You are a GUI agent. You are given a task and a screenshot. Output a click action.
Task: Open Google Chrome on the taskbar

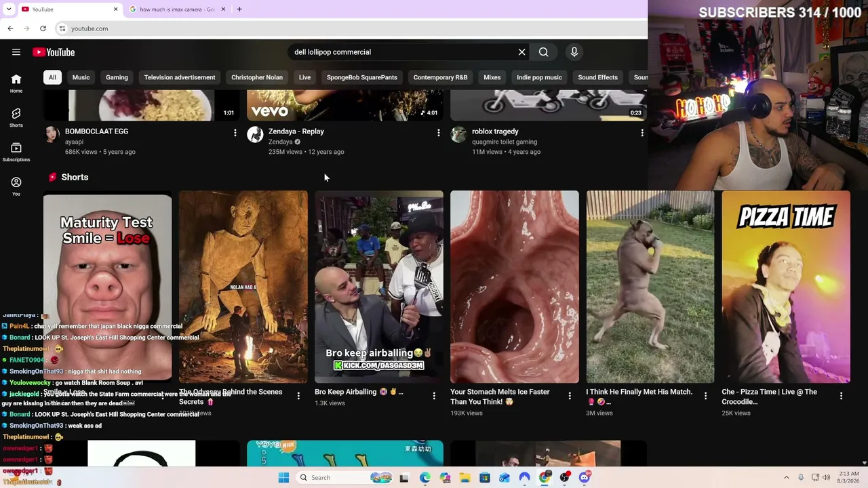545,478
